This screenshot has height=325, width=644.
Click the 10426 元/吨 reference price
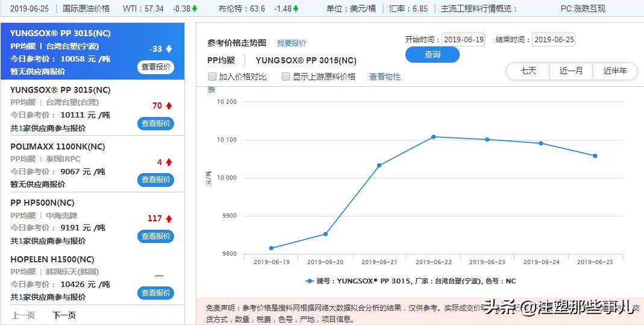[85, 285]
